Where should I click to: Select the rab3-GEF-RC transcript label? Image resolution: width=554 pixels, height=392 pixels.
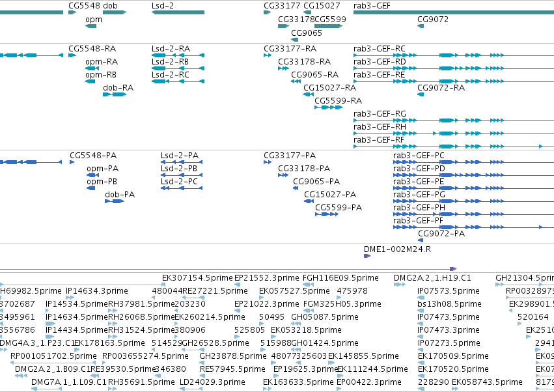click(379, 48)
